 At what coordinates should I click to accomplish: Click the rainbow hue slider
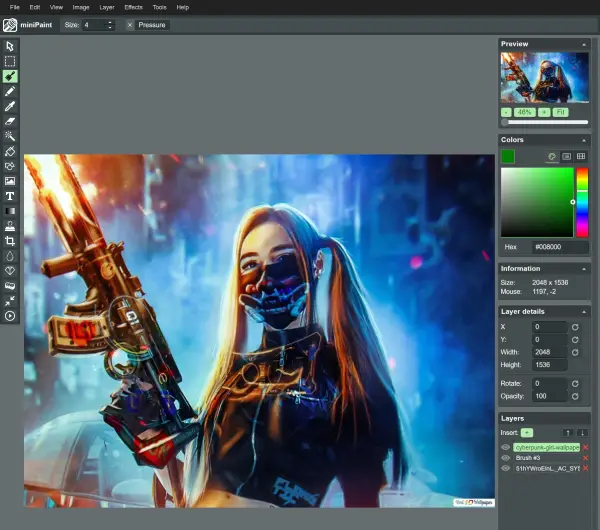pyautogui.click(x=582, y=202)
